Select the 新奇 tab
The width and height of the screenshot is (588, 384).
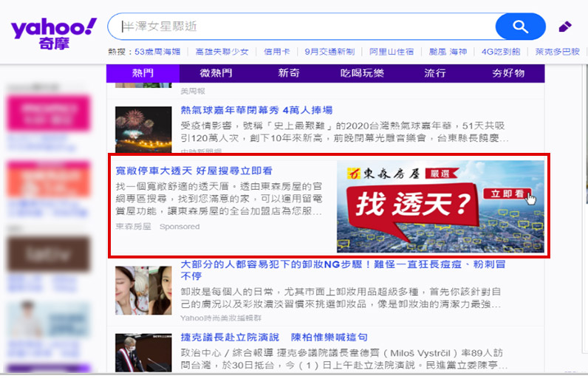tap(289, 73)
